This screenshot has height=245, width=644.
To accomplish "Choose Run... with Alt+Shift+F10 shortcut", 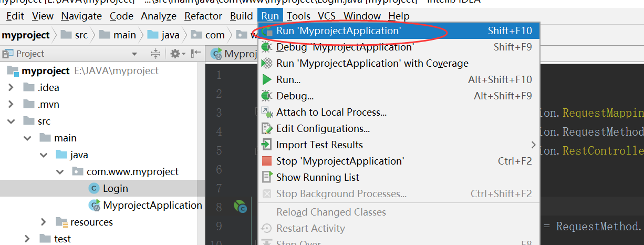I will [399, 80].
